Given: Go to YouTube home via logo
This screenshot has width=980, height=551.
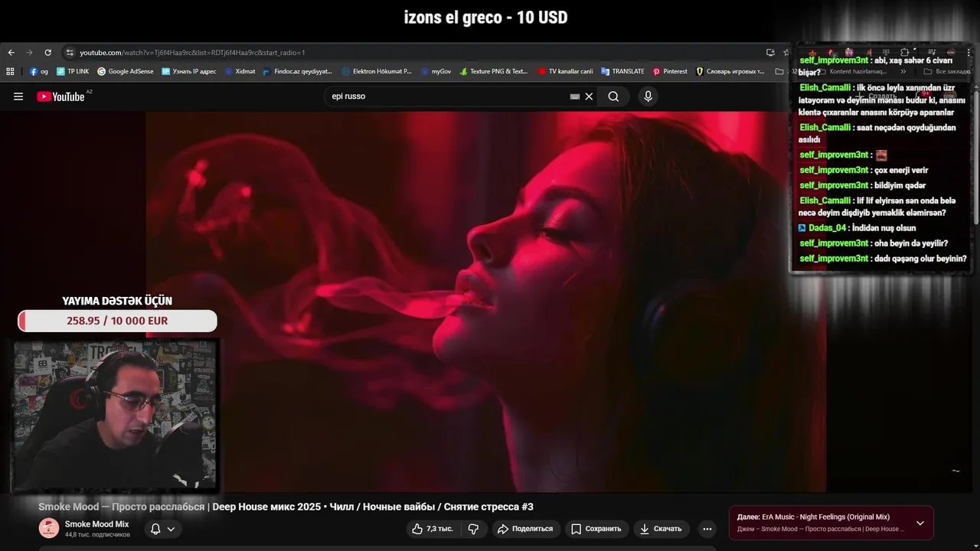Looking at the screenshot, I should tap(61, 96).
